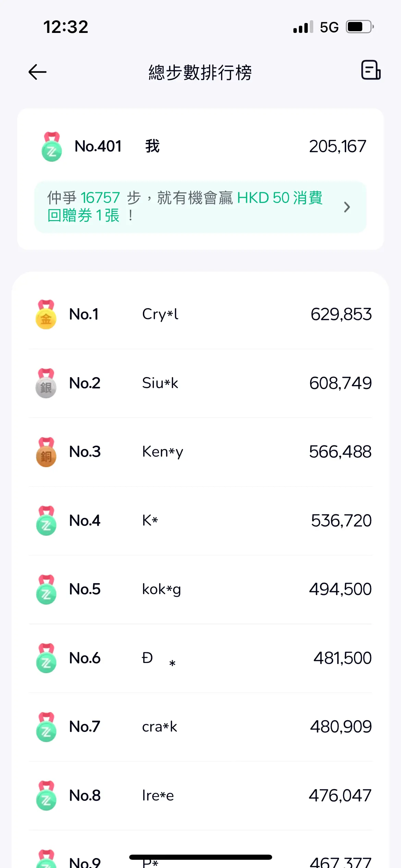This screenshot has width=401, height=868.
Task: Tap the green medal for No.6
Action: click(x=46, y=658)
